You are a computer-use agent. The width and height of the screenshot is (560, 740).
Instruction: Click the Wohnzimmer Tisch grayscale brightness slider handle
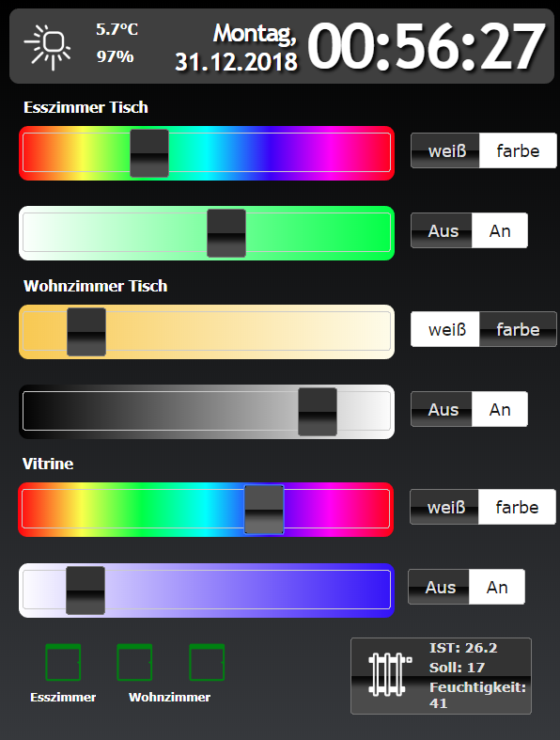318,412
